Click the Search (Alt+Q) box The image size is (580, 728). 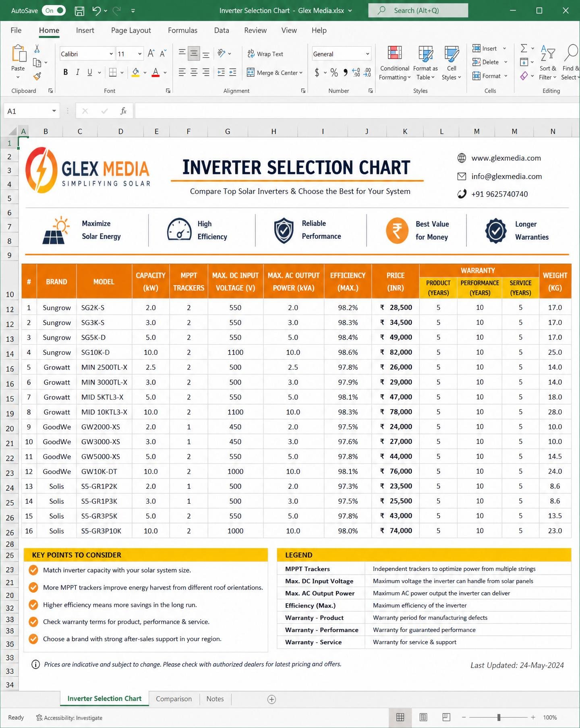coord(418,10)
